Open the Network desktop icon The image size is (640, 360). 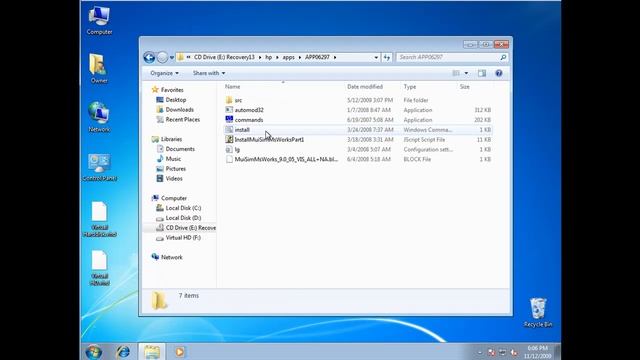click(99, 118)
